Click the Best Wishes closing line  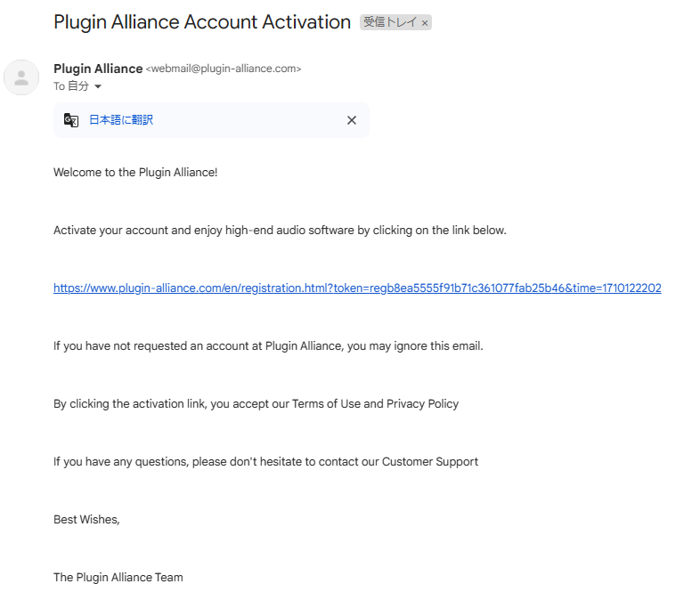click(86, 520)
